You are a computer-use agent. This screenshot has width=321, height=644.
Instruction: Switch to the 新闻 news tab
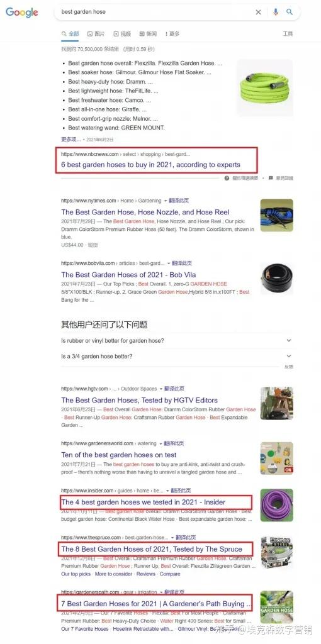click(x=148, y=34)
